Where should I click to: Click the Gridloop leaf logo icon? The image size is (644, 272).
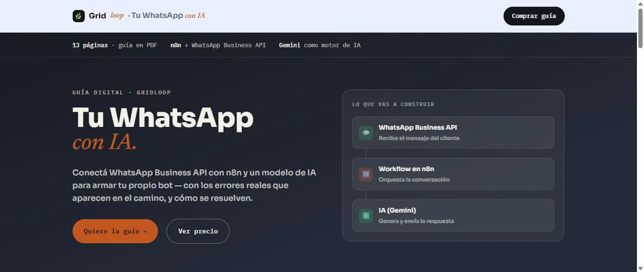(x=78, y=16)
